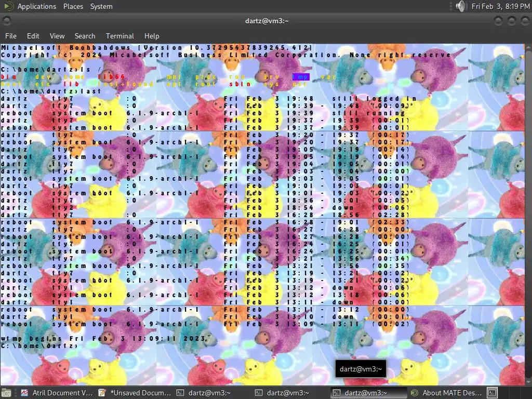532x399 pixels.
Task: Open the Places menu
Action: tap(73, 6)
